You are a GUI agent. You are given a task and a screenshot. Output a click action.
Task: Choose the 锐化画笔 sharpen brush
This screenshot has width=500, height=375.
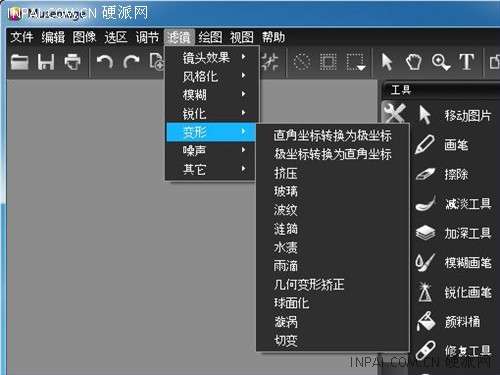point(455,292)
